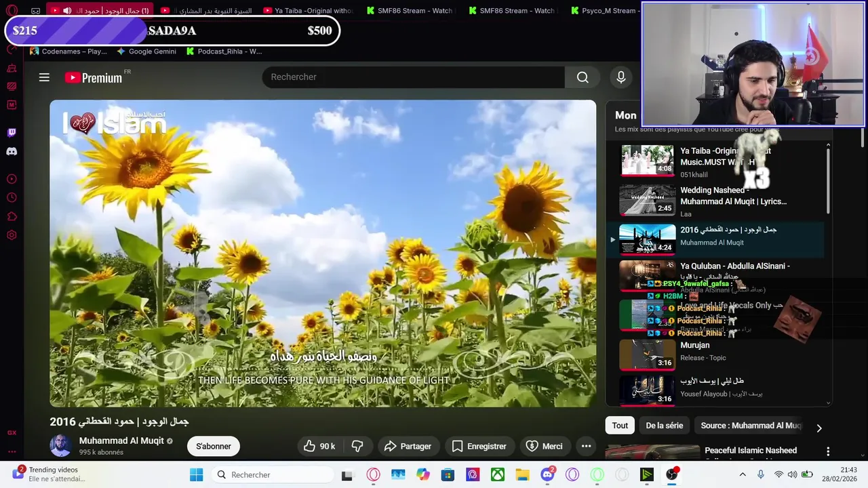Open GX Corner gamepad icon in tab bar
This screenshot has width=868, height=488.
click(x=35, y=11)
